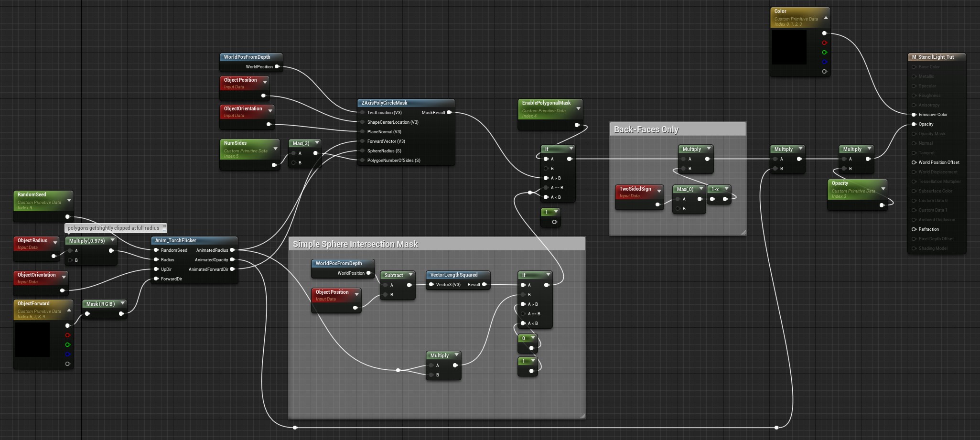This screenshot has height=440, width=980.
Task: Click the red channel pin on Color node
Action: click(x=824, y=43)
